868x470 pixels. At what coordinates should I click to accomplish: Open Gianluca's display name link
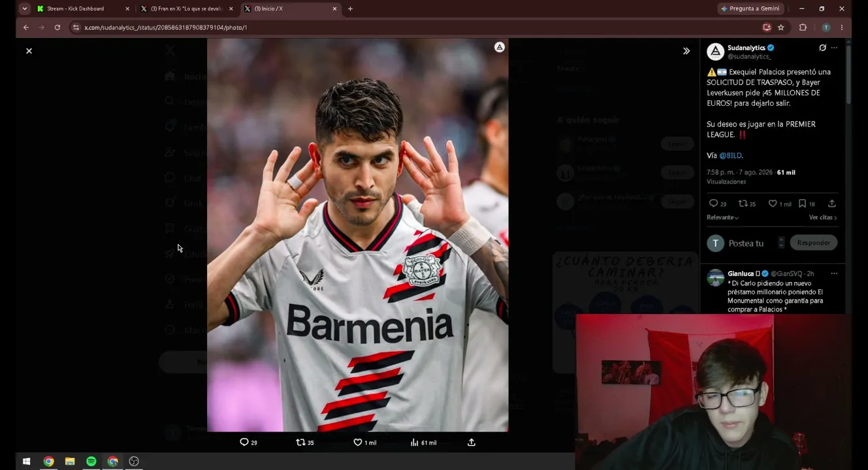[x=741, y=274]
